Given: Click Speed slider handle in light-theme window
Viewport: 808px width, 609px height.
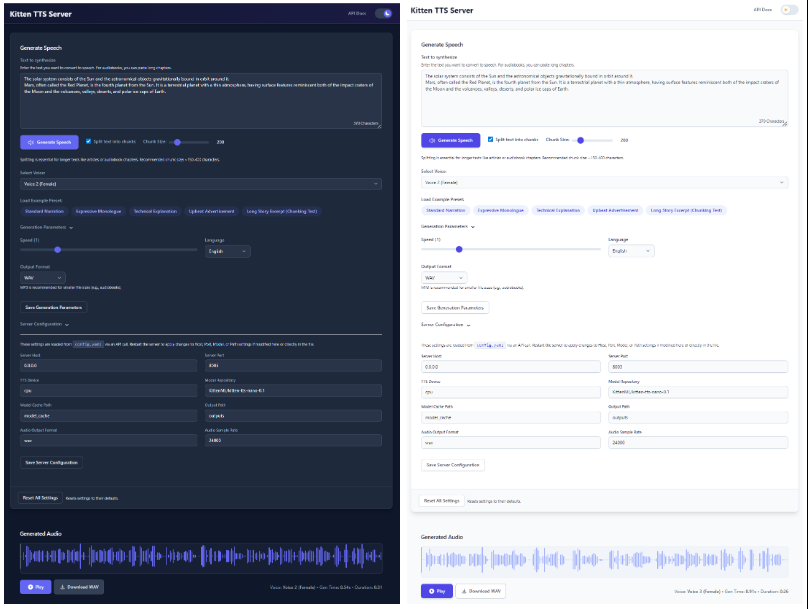Looking at the screenshot, I should tap(459, 249).
